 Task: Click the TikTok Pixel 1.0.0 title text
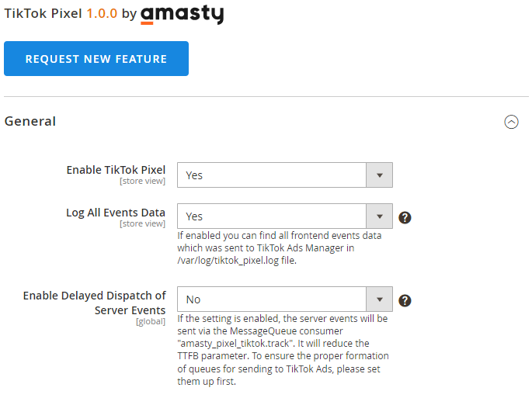click(61, 13)
